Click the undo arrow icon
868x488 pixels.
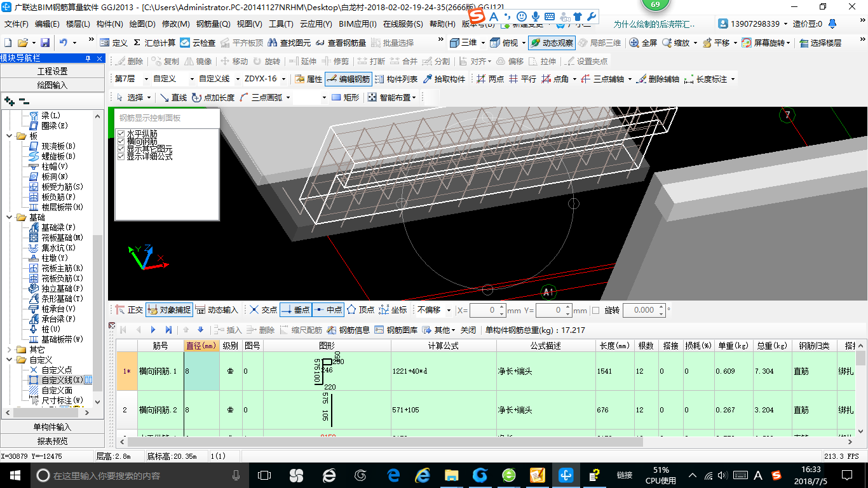click(x=64, y=43)
